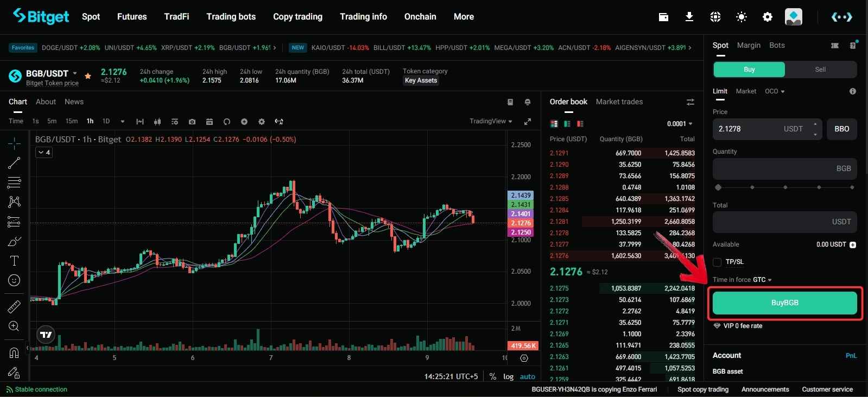Click the quantity percentage slider handle
The width and height of the screenshot is (868, 397).
(718, 187)
